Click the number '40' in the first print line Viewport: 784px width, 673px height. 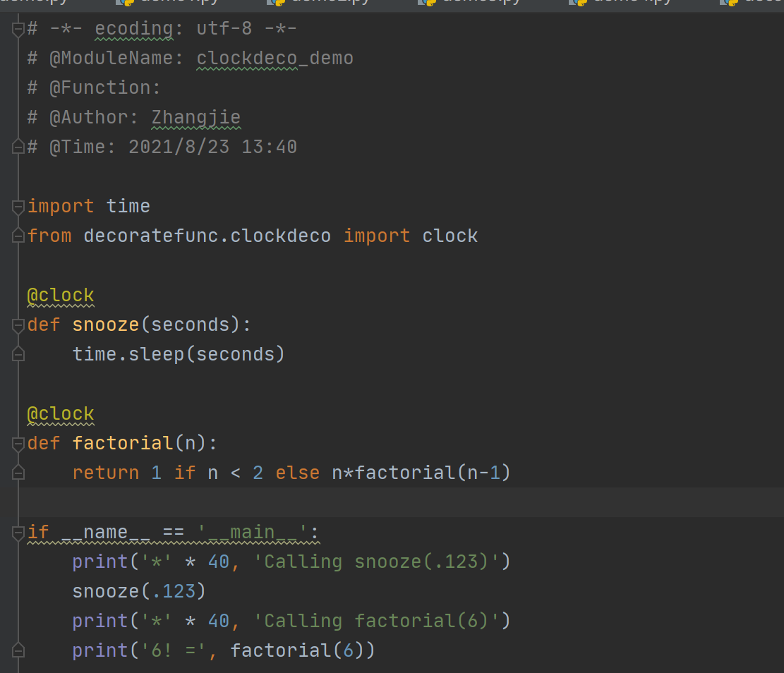(x=219, y=562)
